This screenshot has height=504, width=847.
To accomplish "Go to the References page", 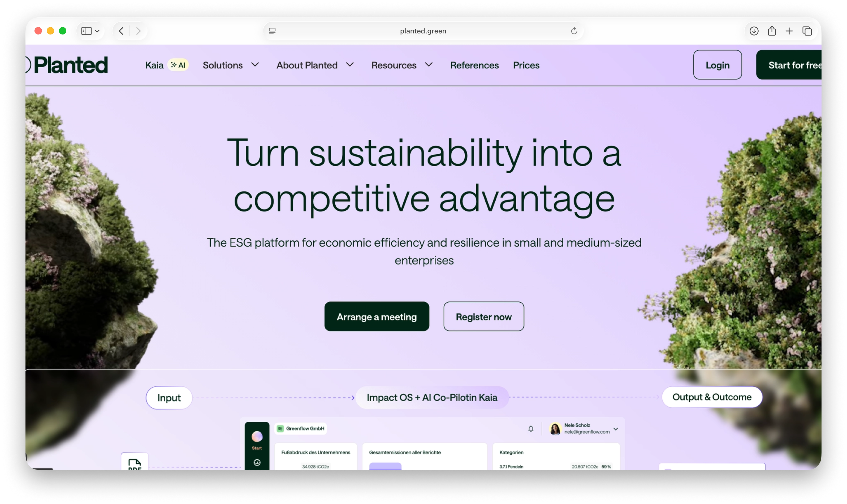I will click(x=474, y=65).
